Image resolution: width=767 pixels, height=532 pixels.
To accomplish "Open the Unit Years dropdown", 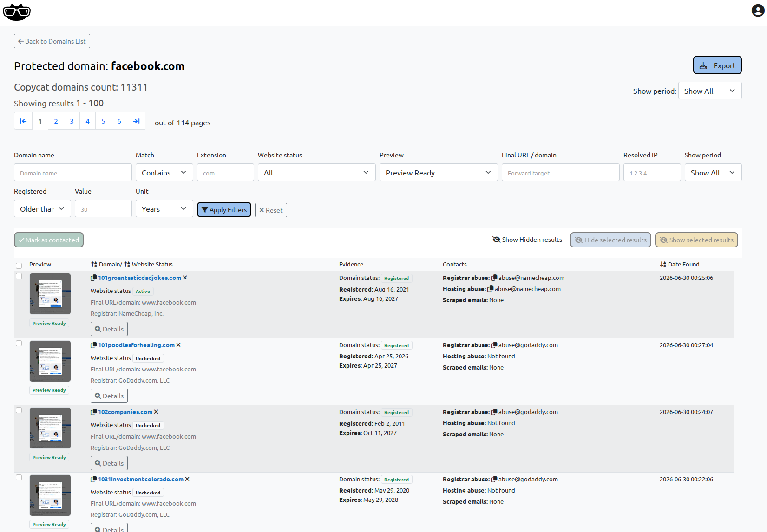I will (x=164, y=209).
